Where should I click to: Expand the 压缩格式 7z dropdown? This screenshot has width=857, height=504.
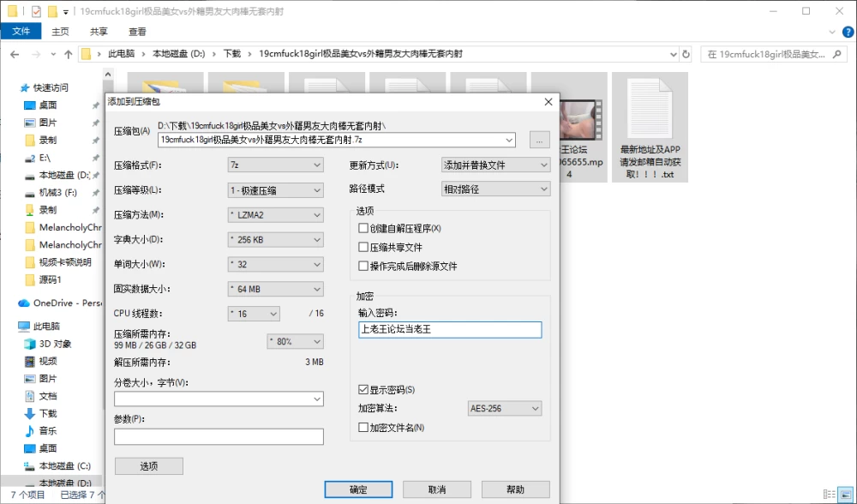(x=275, y=165)
